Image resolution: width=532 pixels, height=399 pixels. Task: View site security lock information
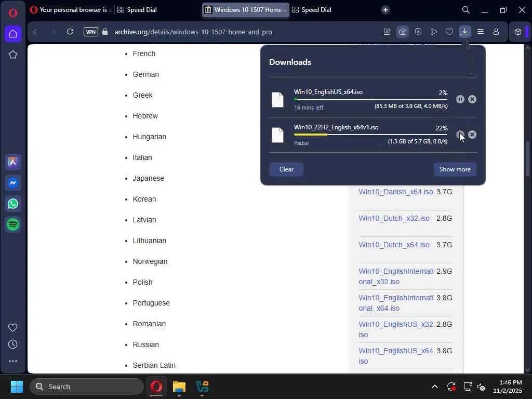point(105,32)
